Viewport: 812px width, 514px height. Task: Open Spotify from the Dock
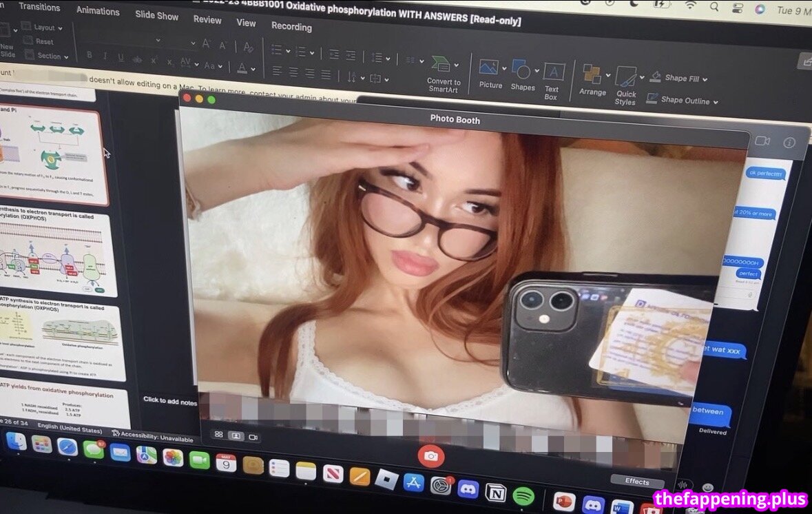tap(524, 495)
